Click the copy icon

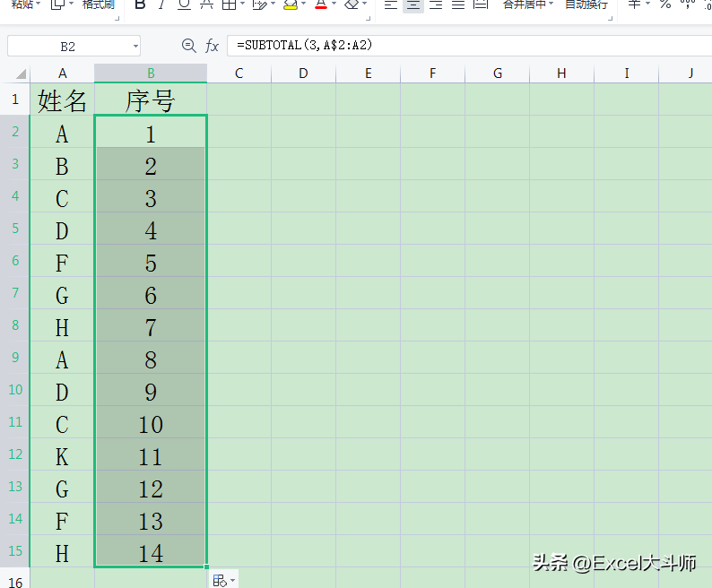coord(58,5)
